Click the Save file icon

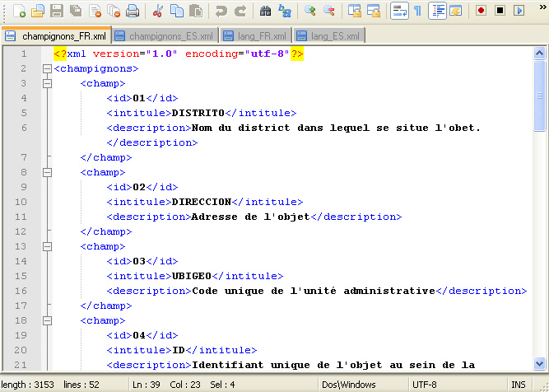click(56, 11)
